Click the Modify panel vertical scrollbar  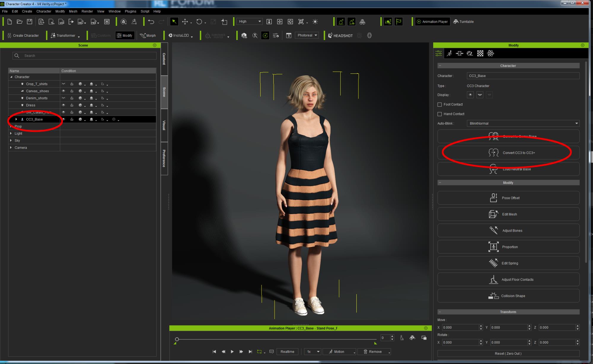click(586, 162)
